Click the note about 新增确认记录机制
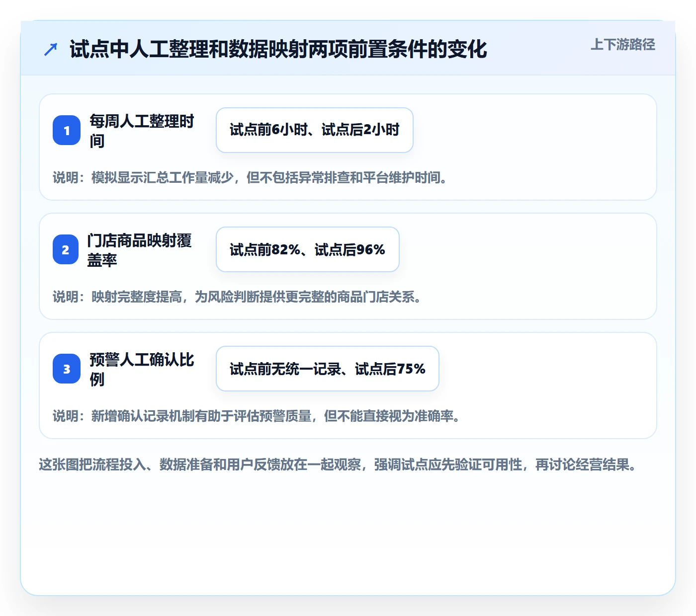This screenshot has width=696, height=616. tap(257, 416)
